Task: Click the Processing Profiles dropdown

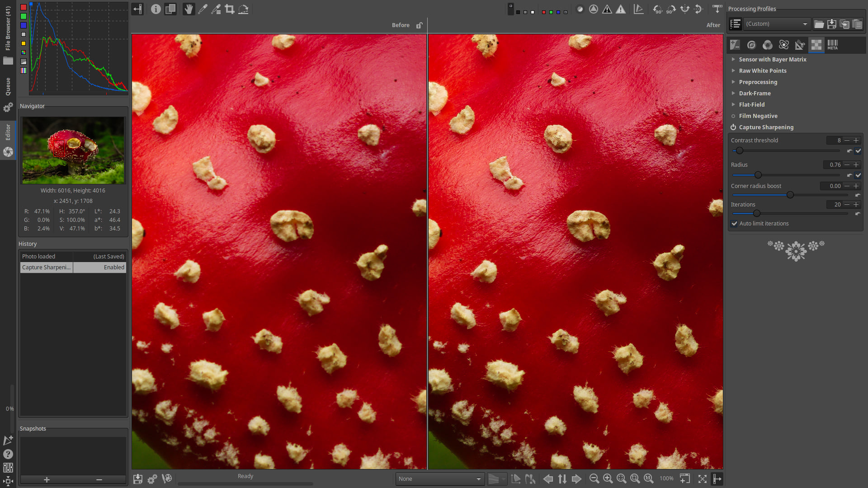Action: 777,24
